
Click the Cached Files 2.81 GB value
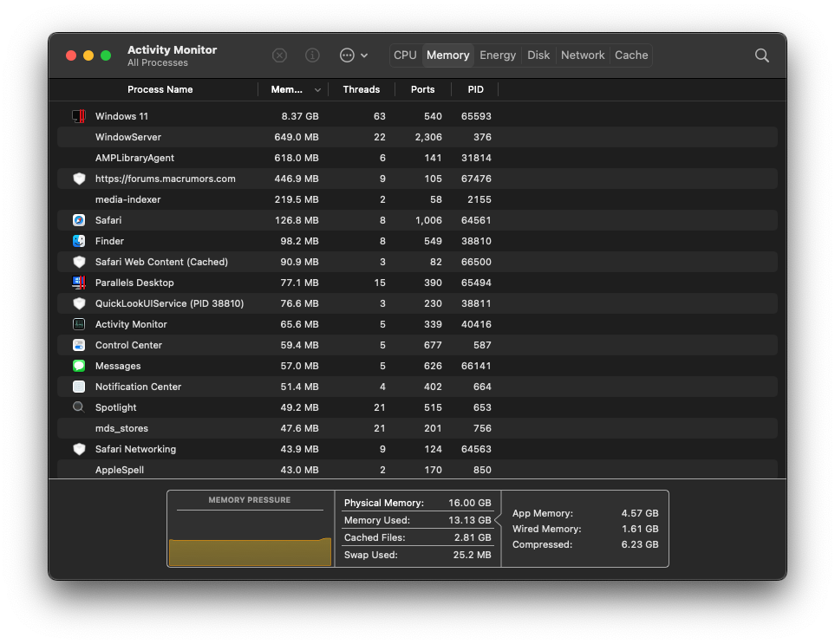click(473, 537)
